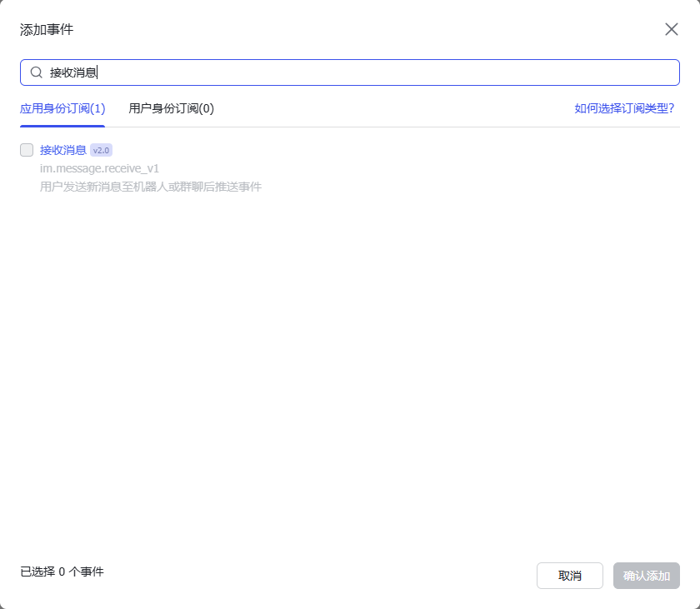The width and height of the screenshot is (700, 609).
Task: Click the X icon to close 添加事件 dialog
Action: pyautogui.click(x=672, y=29)
